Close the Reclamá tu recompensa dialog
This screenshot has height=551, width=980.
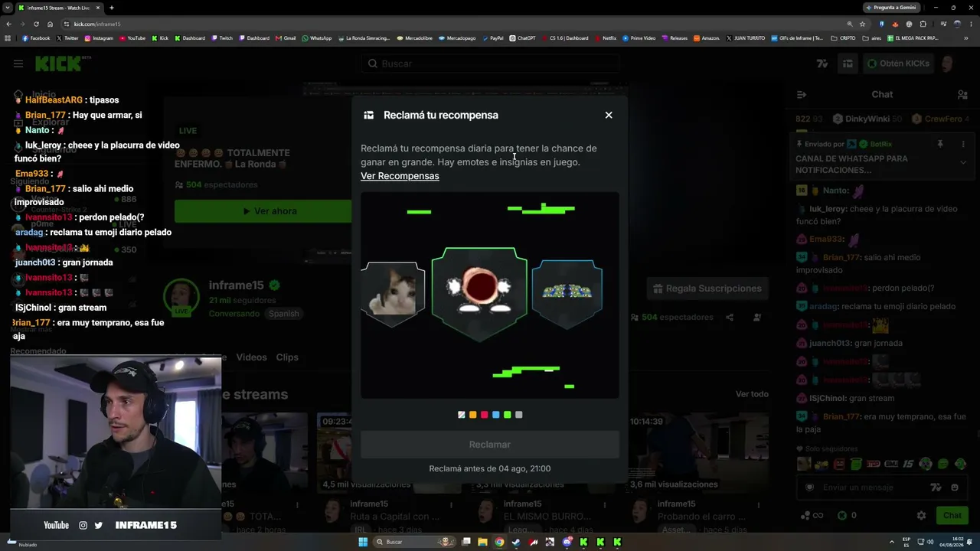(x=609, y=115)
